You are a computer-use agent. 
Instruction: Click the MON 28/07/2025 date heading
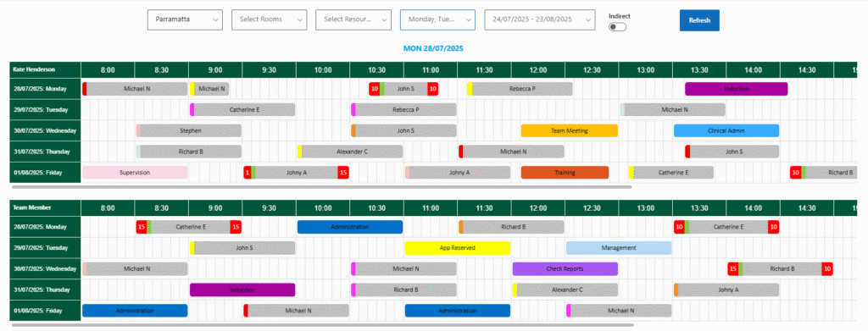433,48
